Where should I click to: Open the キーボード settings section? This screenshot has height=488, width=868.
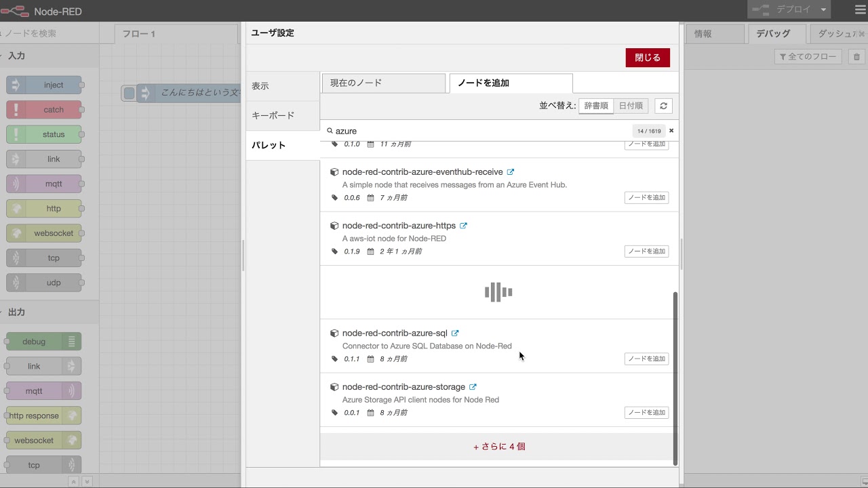pyautogui.click(x=282, y=115)
